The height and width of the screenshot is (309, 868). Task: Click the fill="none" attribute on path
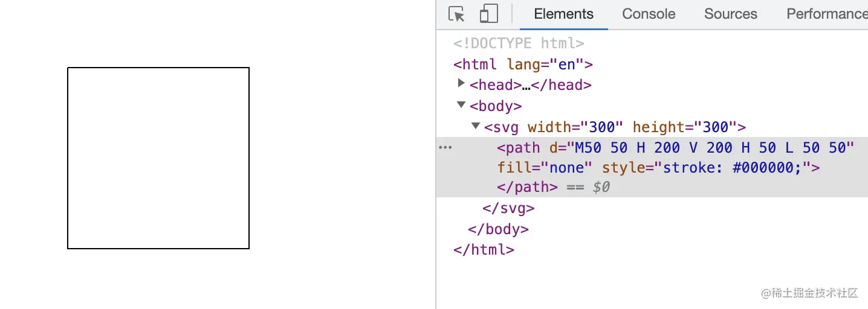[x=545, y=168]
